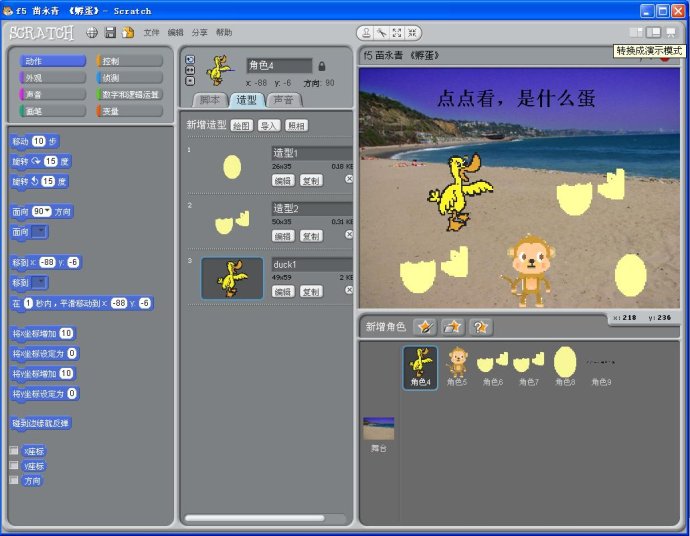The width and height of the screenshot is (690, 536).
Task: Click 照相 camera costume button
Action: coord(297,126)
